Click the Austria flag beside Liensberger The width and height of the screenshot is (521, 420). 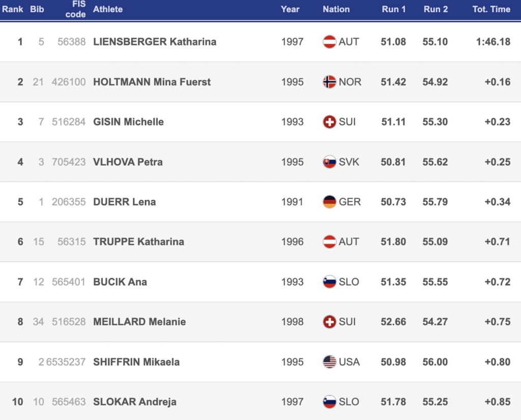(x=330, y=42)
